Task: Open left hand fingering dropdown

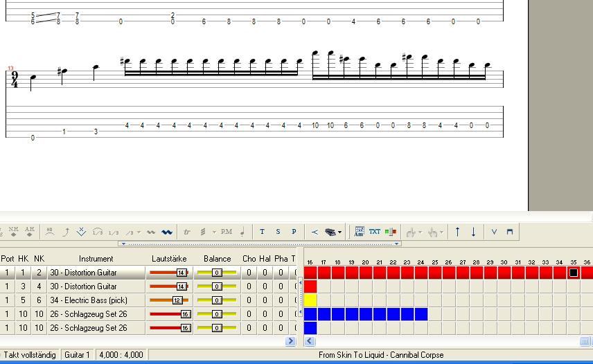Action: [420, 232]
